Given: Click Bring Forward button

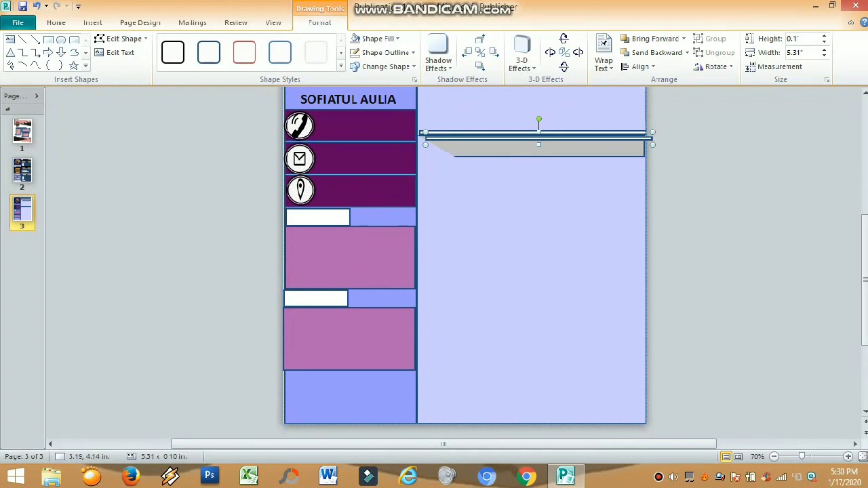Looking at the screenshot, I should [x=648, y=39].
